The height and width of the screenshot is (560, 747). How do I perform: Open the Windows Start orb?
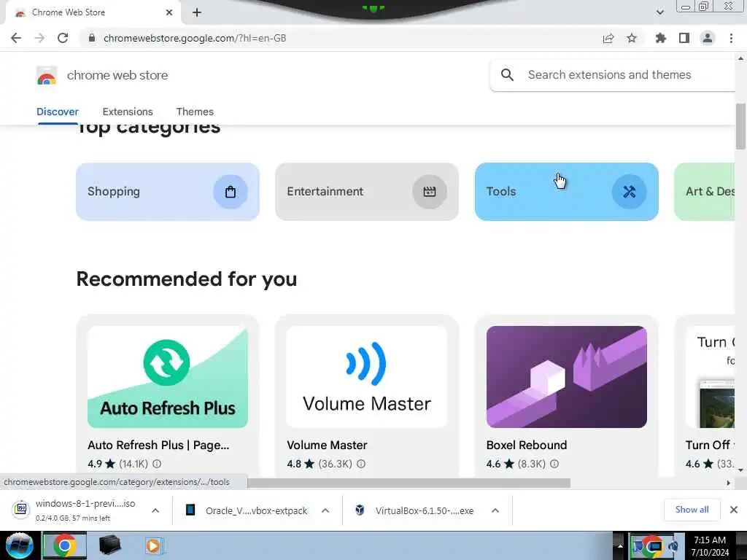(x=19, y=545)
